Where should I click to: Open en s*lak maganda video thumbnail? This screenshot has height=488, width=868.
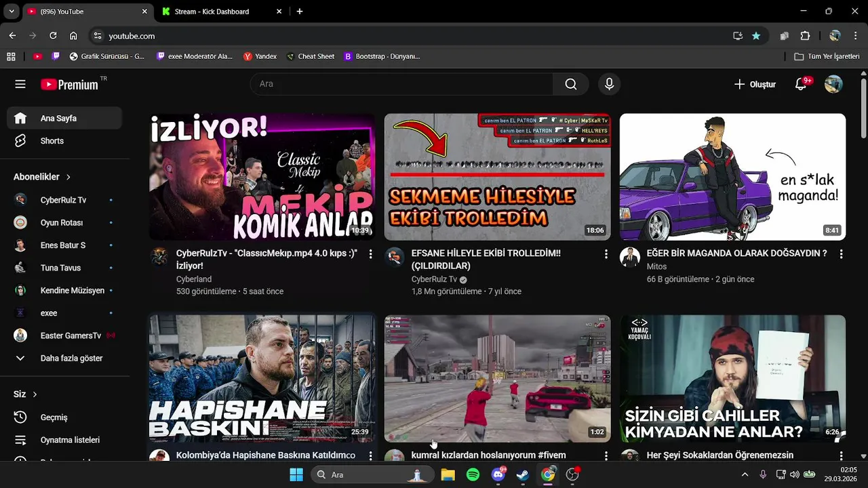[x=732, y=177]
